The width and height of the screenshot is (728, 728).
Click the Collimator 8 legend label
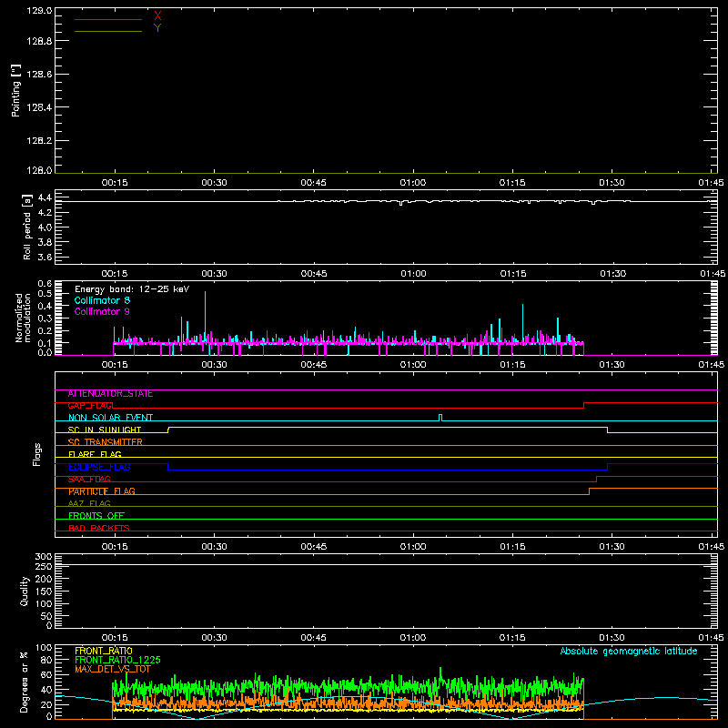pyautogui.click(x=102, y=300)
